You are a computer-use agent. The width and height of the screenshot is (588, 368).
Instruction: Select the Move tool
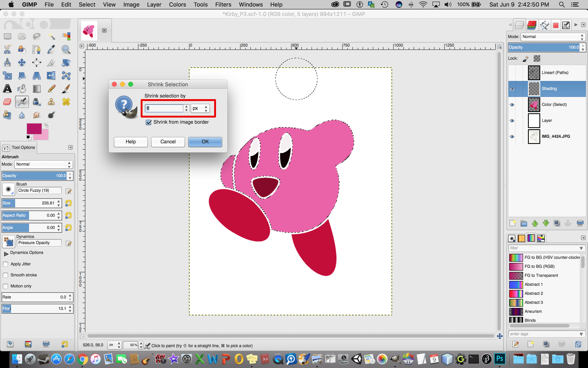(22, 63)
